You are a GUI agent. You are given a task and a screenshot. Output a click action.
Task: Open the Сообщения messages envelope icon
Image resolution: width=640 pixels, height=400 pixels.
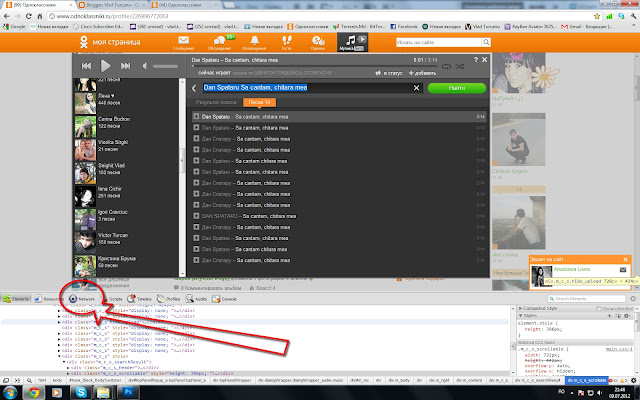183,42
